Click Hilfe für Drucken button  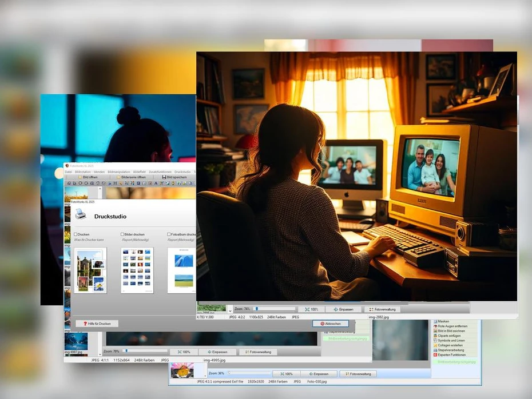(x=97, y=324)
